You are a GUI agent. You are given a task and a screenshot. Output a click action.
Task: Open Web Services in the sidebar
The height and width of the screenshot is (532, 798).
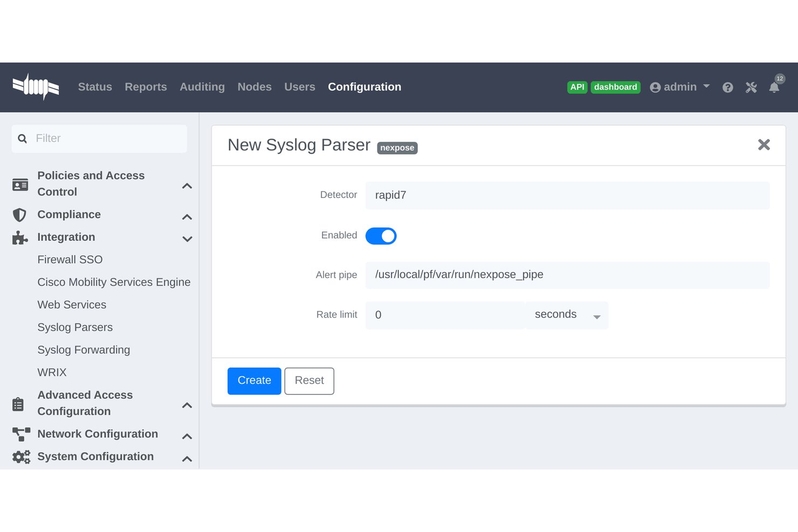point(72,305)
